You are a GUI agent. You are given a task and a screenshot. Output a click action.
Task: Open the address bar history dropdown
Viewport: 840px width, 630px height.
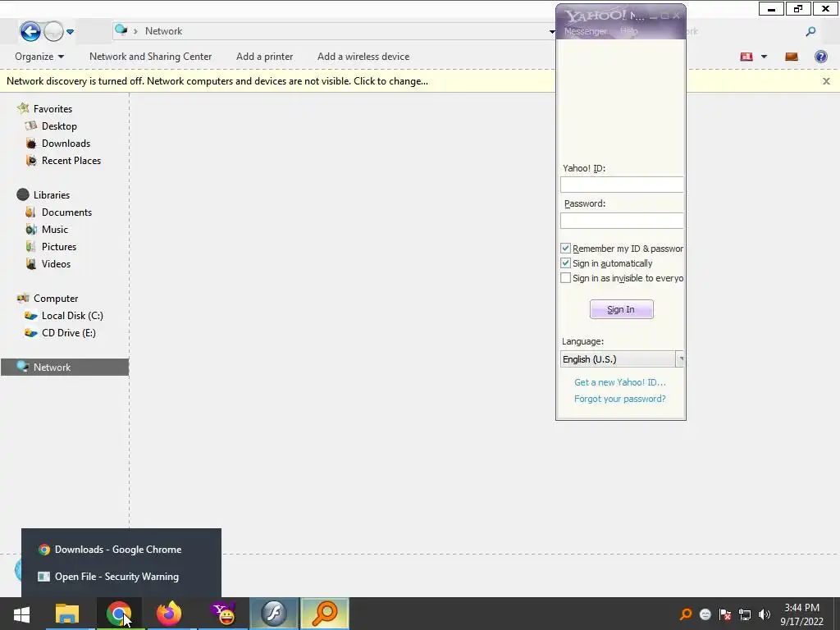point(552,32)
